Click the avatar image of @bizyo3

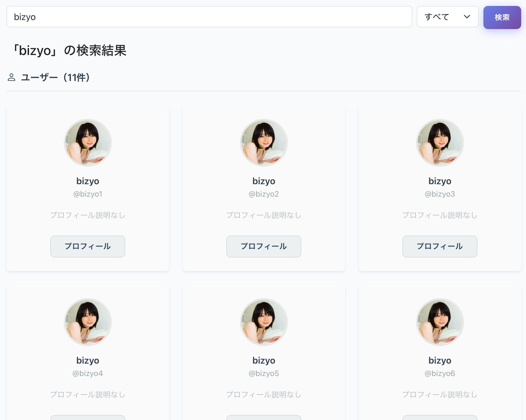pos(440,143)
